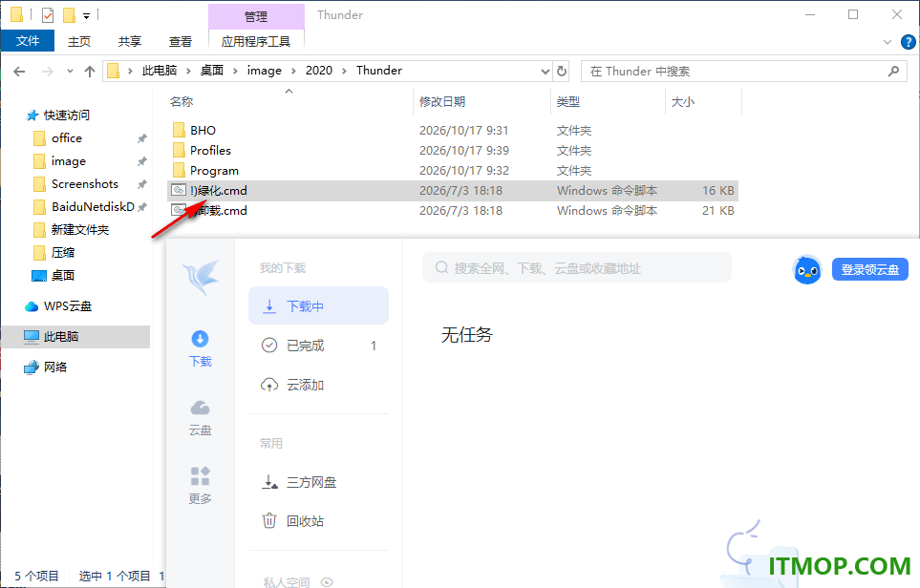
Task: Select the BHO folder
Action: [x=203, y=130]
